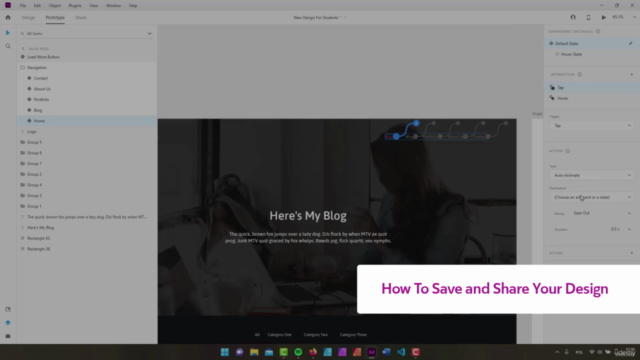640x360 pixels.
Task: Open the action Type dropdown Auto-Animate
Action: tap(591, 175)
